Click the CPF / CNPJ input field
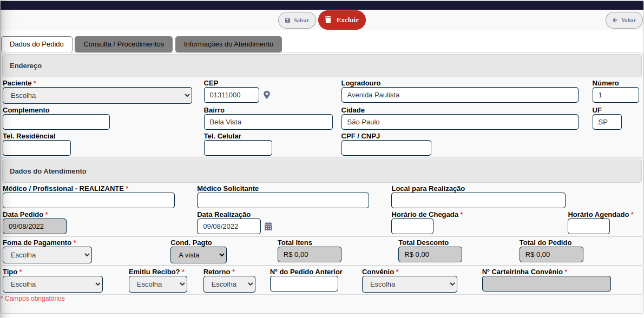The width and height of the screenshot is (644, 318). click(x=386, y=148)
